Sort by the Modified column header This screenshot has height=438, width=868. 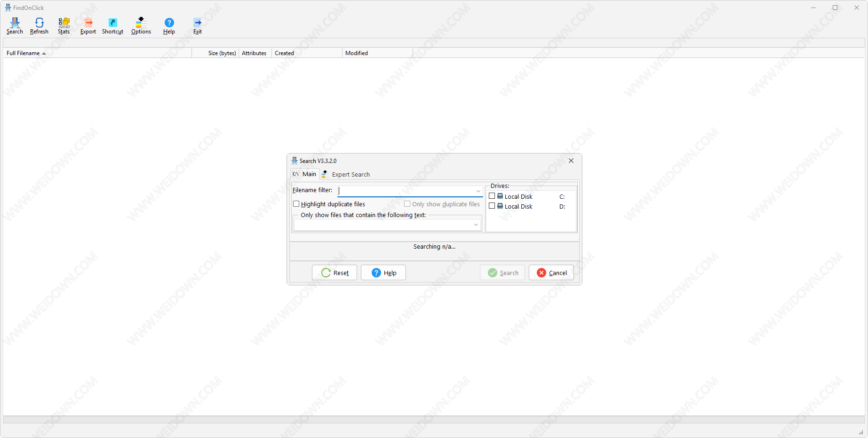tap(378, 53)
